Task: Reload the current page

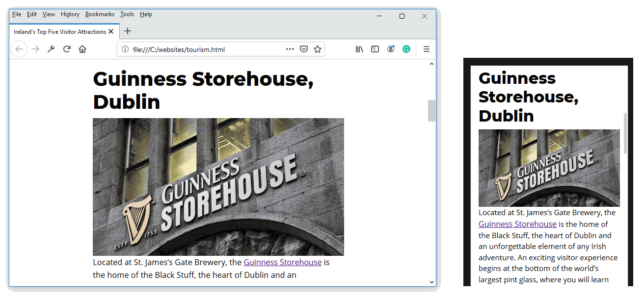Action: [x=67, y=49]
